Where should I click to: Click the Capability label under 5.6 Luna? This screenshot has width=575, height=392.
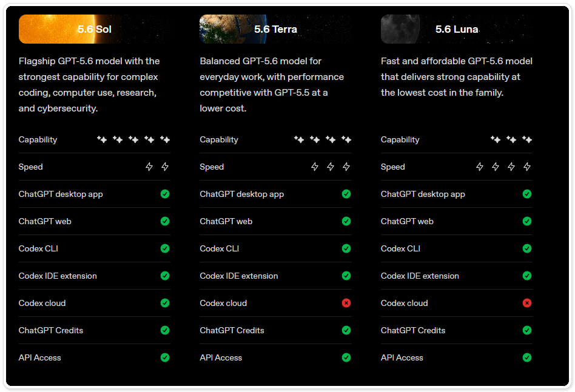(x=400, y=139)
